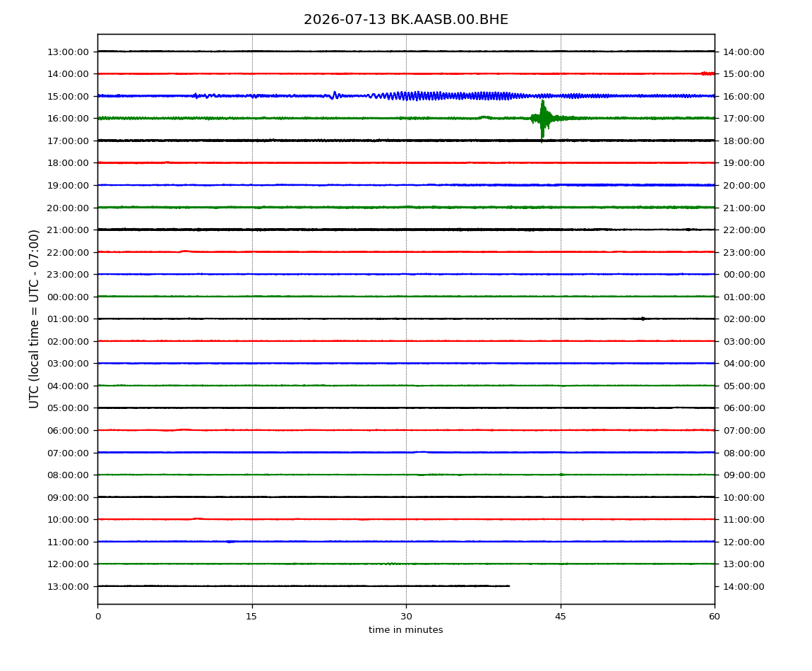Click the 13:00:00 label at top left
The width and height of the screenshot is (812, 671).
[68, 52]
